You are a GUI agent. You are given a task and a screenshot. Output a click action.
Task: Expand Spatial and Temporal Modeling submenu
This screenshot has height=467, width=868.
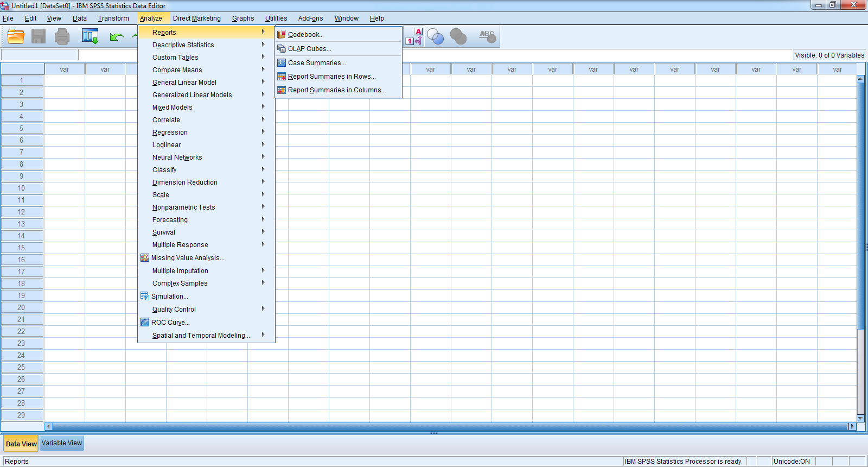click(206, 336)
